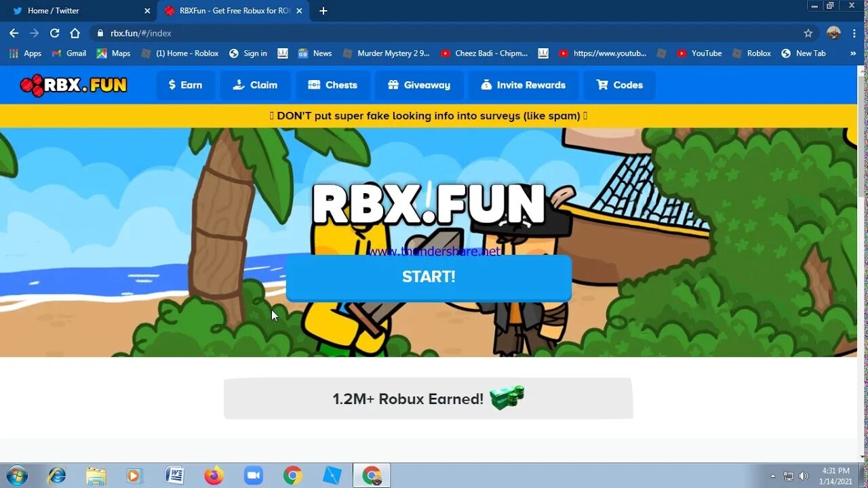Open the https://www.youtub... bookmark
The width and height of the screenshot is (868, 488).
602,54
